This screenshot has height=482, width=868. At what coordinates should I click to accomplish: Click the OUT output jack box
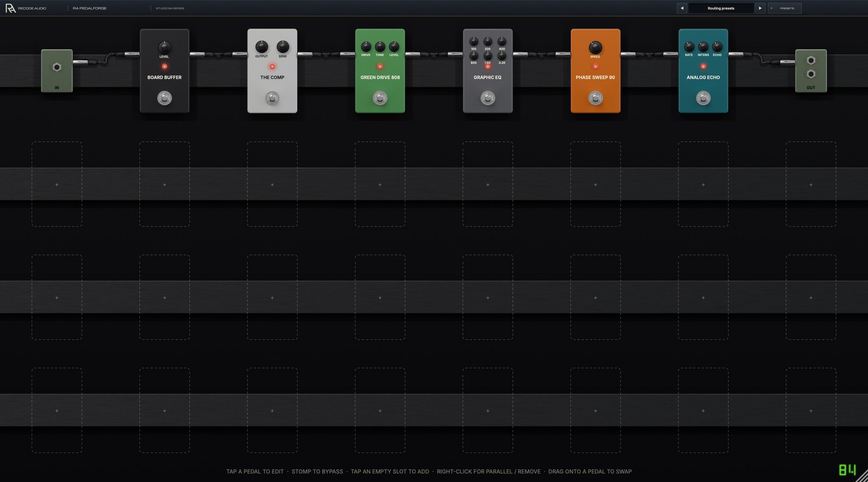coord(811,71)
